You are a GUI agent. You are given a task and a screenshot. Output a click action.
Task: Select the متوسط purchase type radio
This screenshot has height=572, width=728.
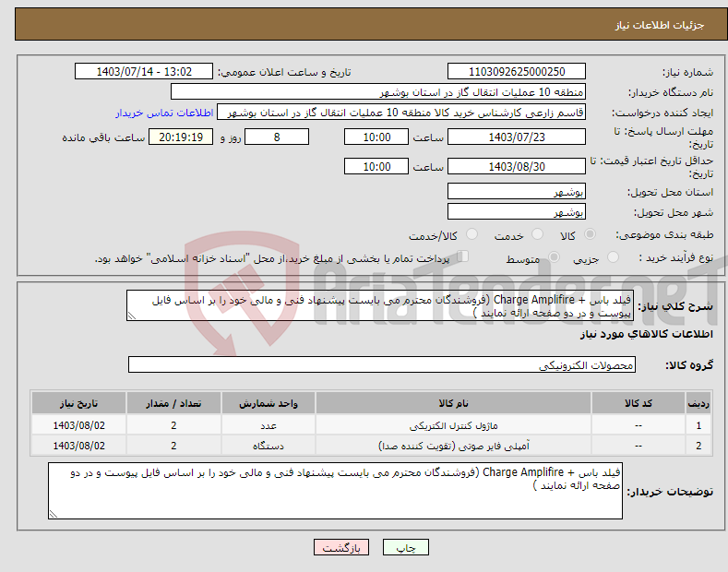pyautogui.click(x=554, y=256)
